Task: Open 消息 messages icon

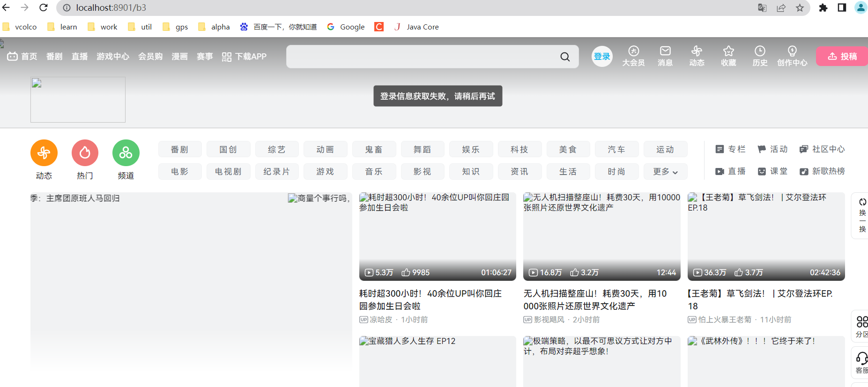Action: pos(665,51)
